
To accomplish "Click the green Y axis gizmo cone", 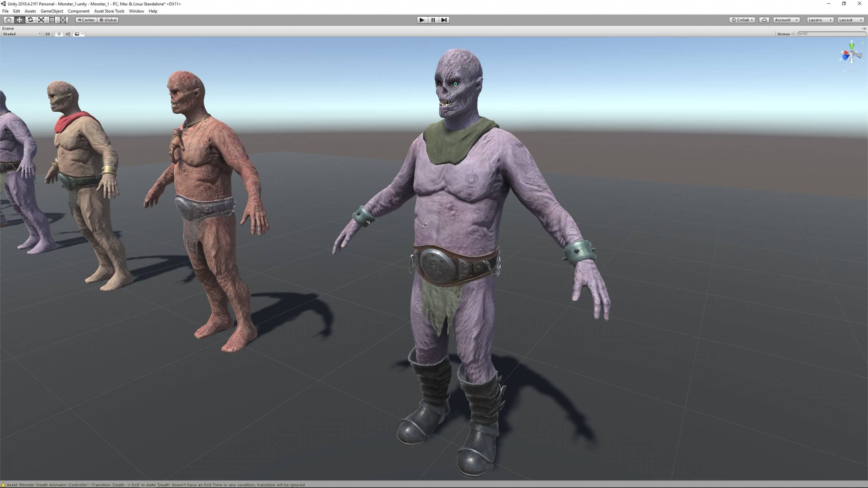I will (852, 46).
